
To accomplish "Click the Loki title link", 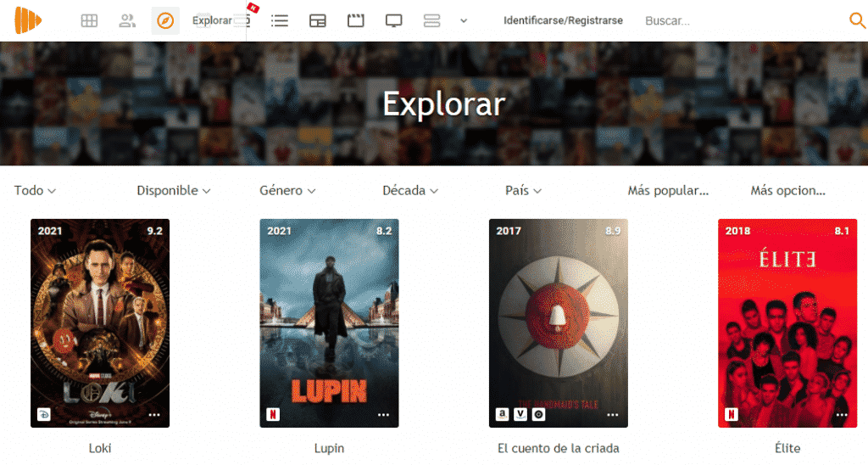I will pyautogui.click(x=100, y=448).
